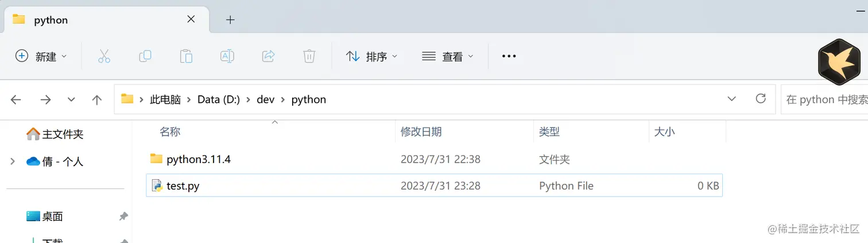The image size is (868, 243).
Task: Sort by 修改日期 column header
Action: coord(421,132)
